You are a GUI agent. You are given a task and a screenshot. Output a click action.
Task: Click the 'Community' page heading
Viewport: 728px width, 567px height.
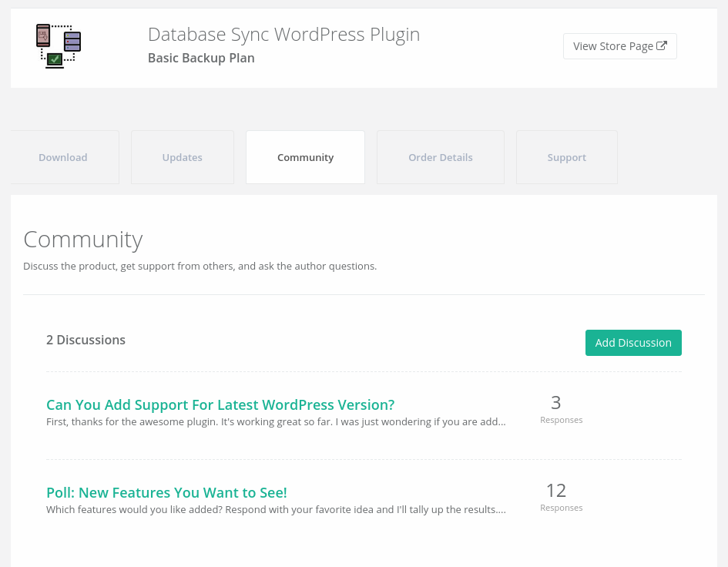point(83,240)
